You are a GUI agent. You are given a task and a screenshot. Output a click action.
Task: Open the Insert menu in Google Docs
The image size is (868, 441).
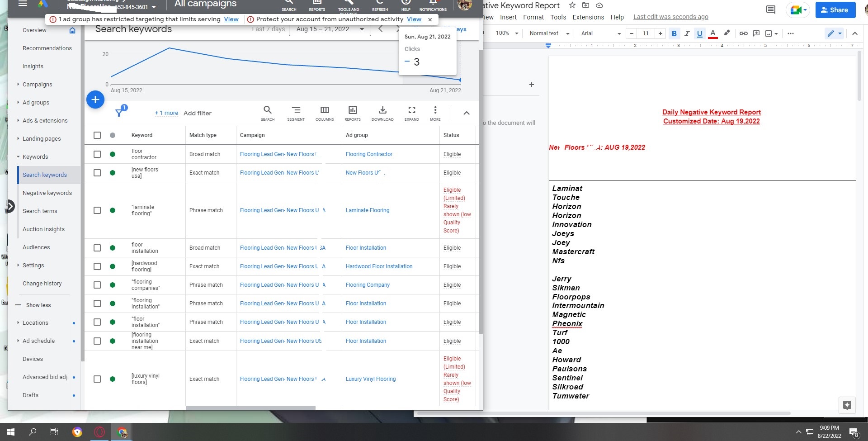(508, 17)
